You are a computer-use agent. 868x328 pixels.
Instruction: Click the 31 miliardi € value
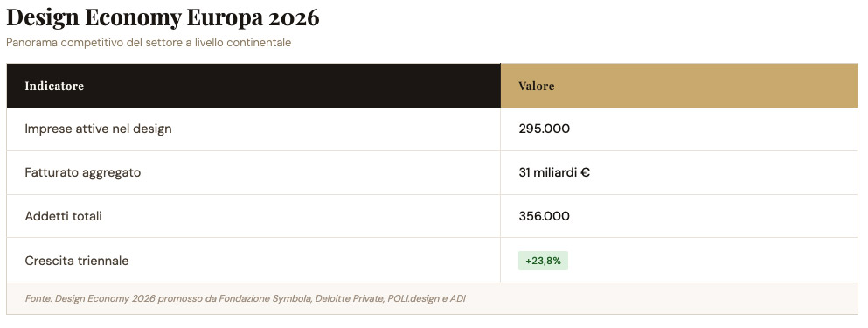tap(554, 172)
